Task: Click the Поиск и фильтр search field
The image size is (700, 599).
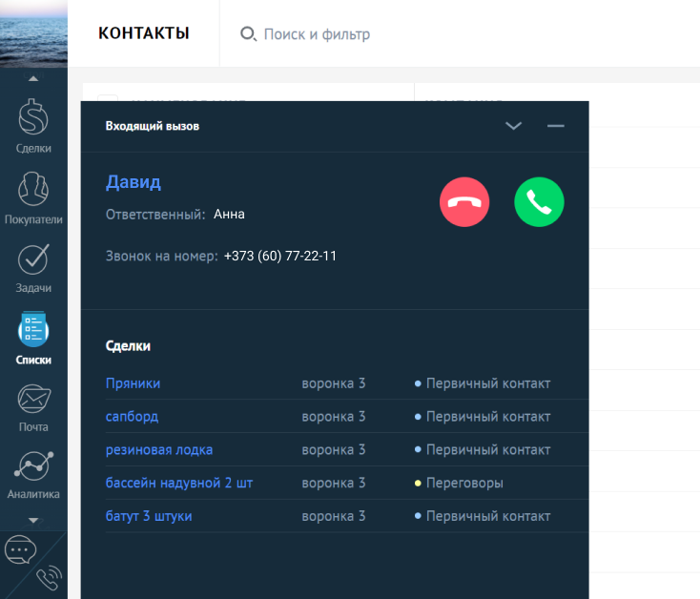Action: point(317,34)
